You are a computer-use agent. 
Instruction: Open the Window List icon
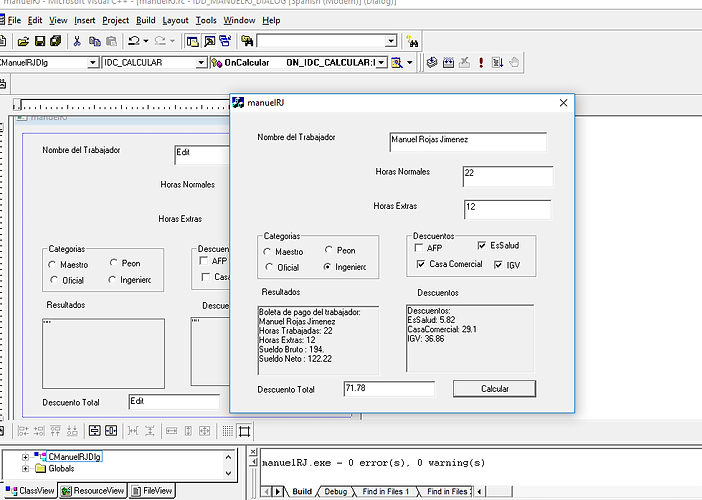[225, 41]
